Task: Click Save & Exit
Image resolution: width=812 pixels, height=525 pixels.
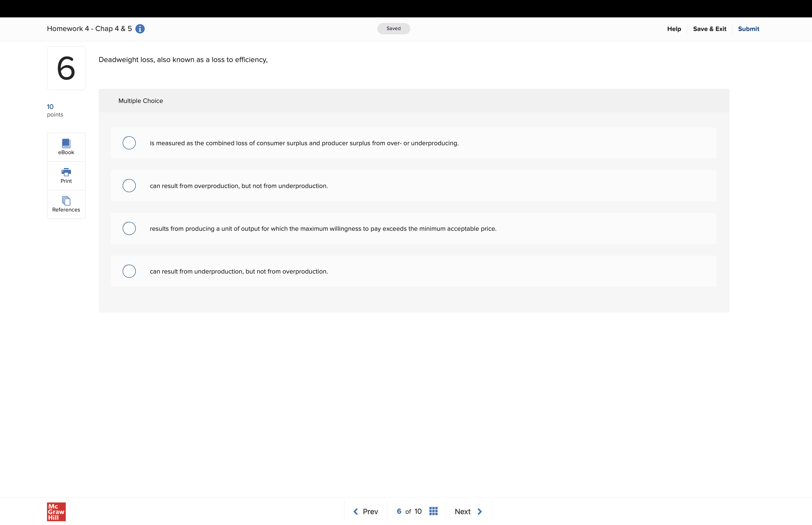Action: (709, 29)
